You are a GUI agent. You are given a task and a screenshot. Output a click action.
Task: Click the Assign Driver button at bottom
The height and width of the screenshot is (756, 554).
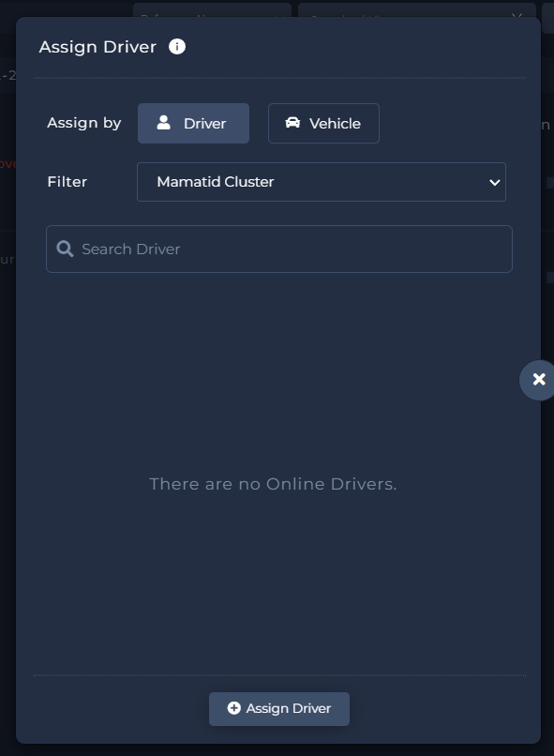(279, 709)
